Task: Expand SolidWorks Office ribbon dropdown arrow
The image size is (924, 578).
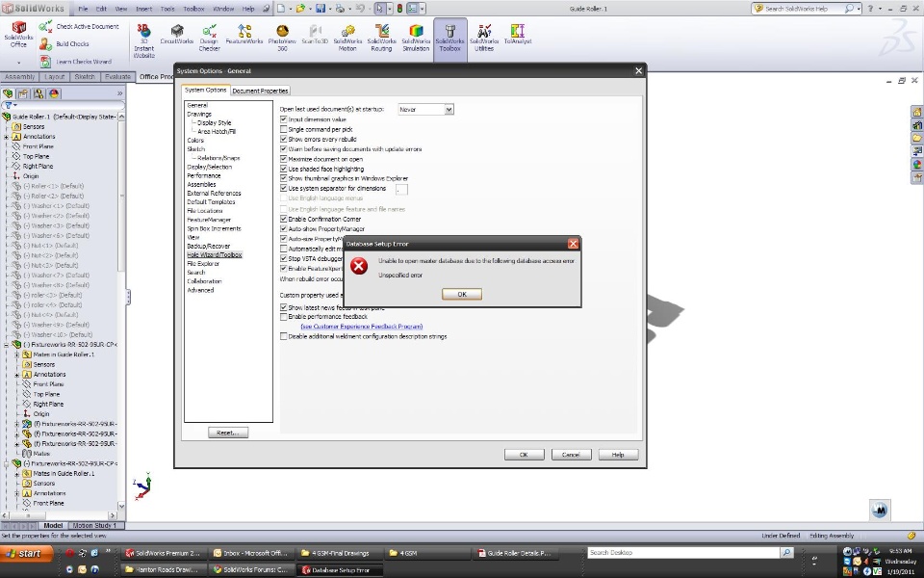Action: (19, 62)
